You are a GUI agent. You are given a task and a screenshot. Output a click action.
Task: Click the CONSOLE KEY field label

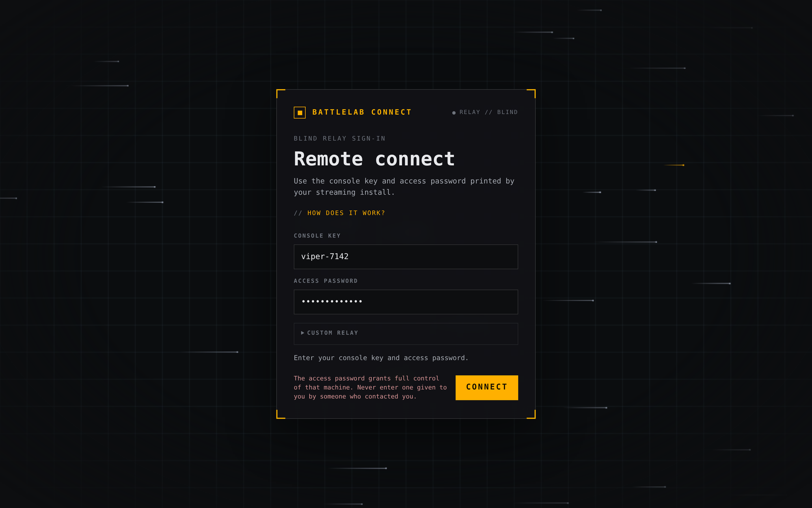(317, 236)
